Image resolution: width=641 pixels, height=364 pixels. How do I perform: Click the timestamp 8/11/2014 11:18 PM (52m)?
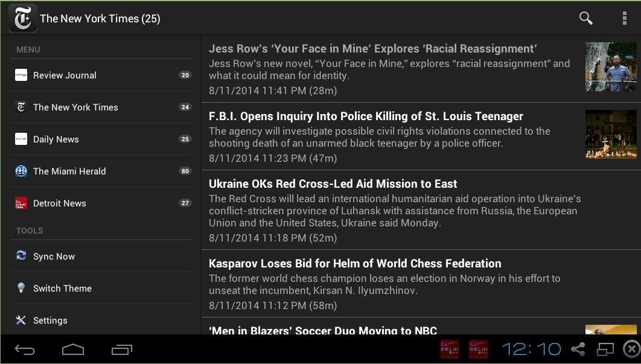pyautogui.click(x=273, y=238)
